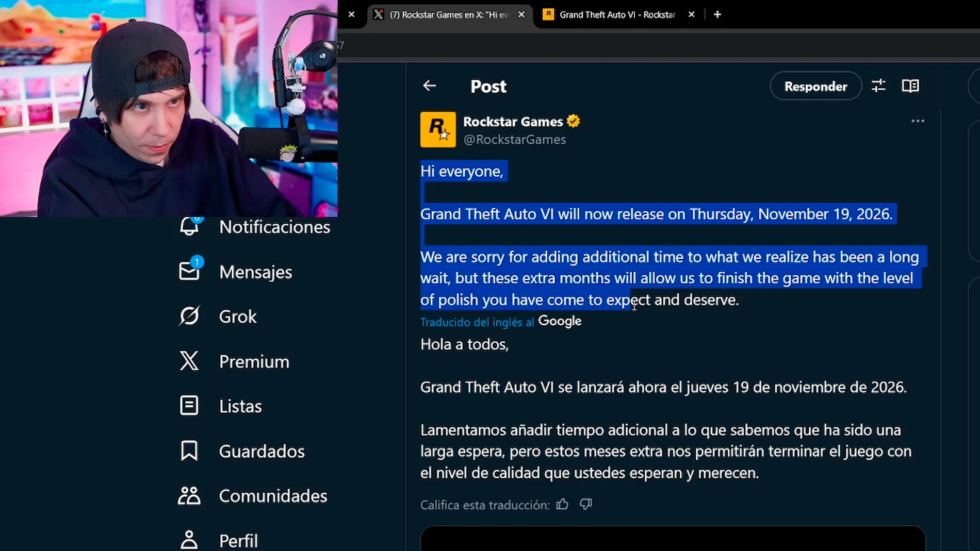Open the post options menu
980x551 pixels.
click(918, 121)
